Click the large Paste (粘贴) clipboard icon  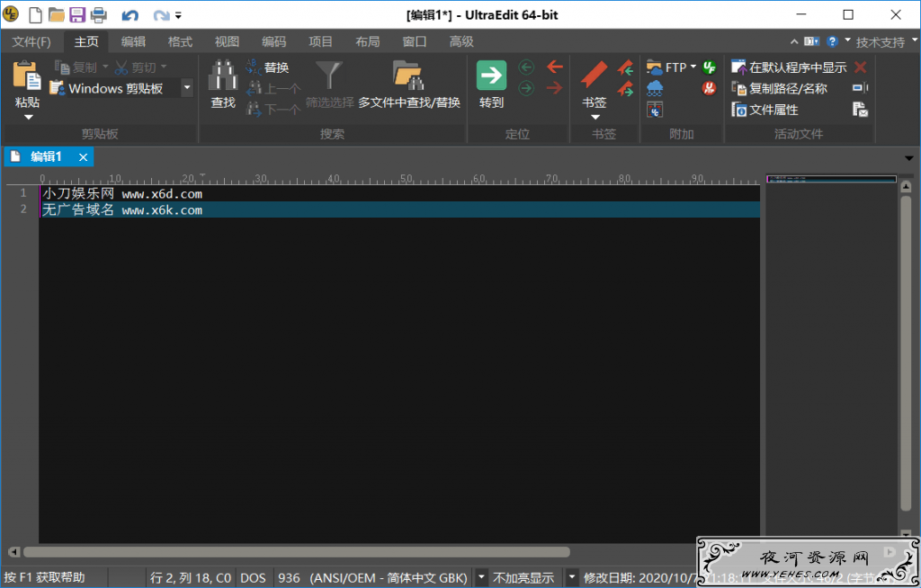[x=27, y=76]
